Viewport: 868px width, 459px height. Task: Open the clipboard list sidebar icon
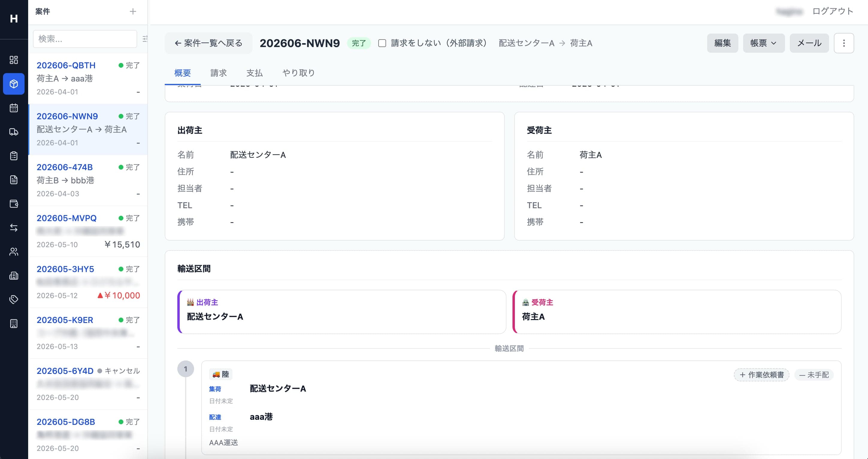click(x=14, y=156)
